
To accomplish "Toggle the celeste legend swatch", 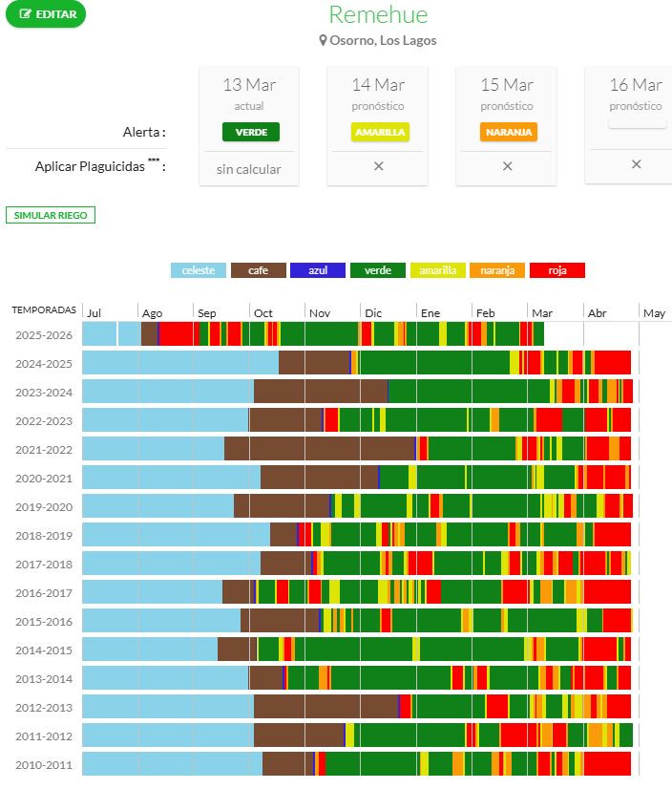I will click(x=199, y=270).
